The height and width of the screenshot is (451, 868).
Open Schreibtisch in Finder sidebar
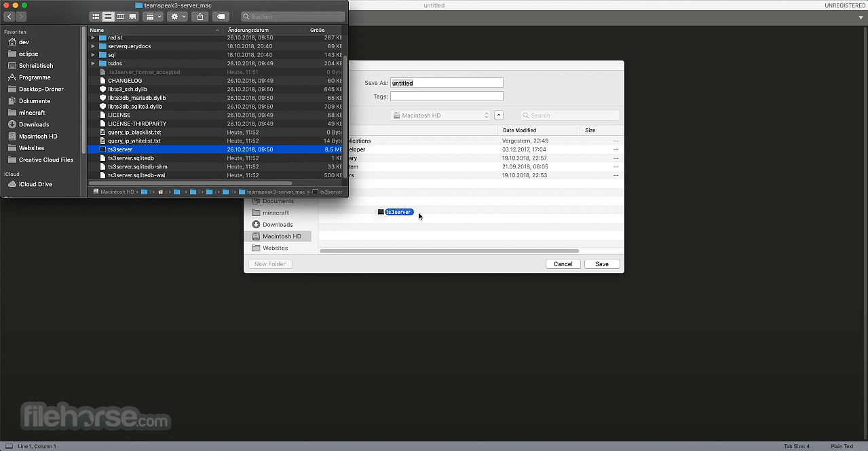tap(36, 66)
